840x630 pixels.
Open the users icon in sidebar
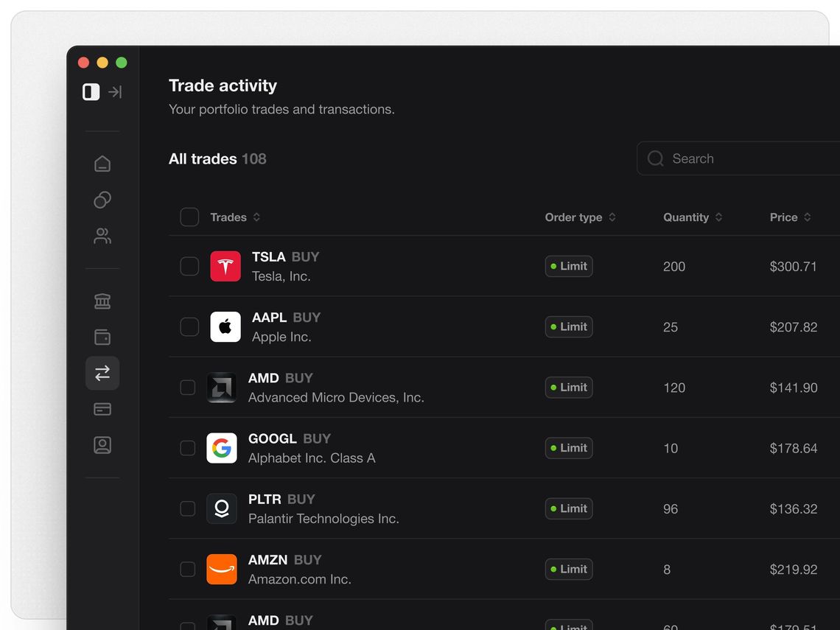(x=102, y=236)
